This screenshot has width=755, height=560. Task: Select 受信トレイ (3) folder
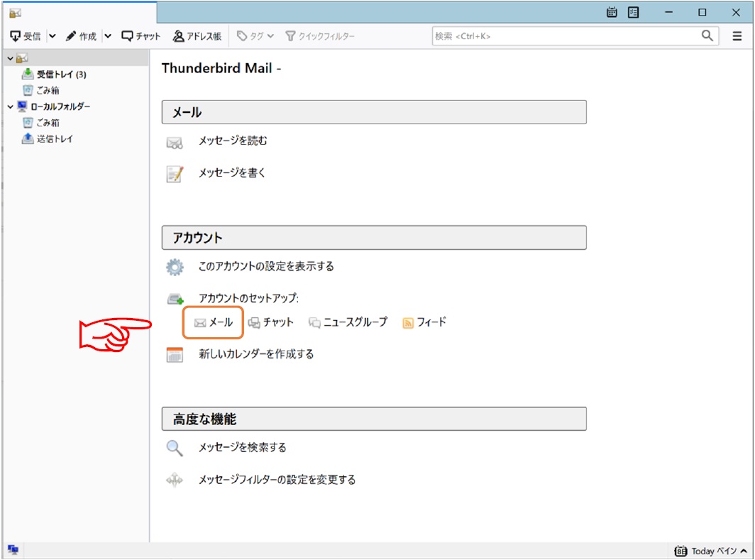54,74
